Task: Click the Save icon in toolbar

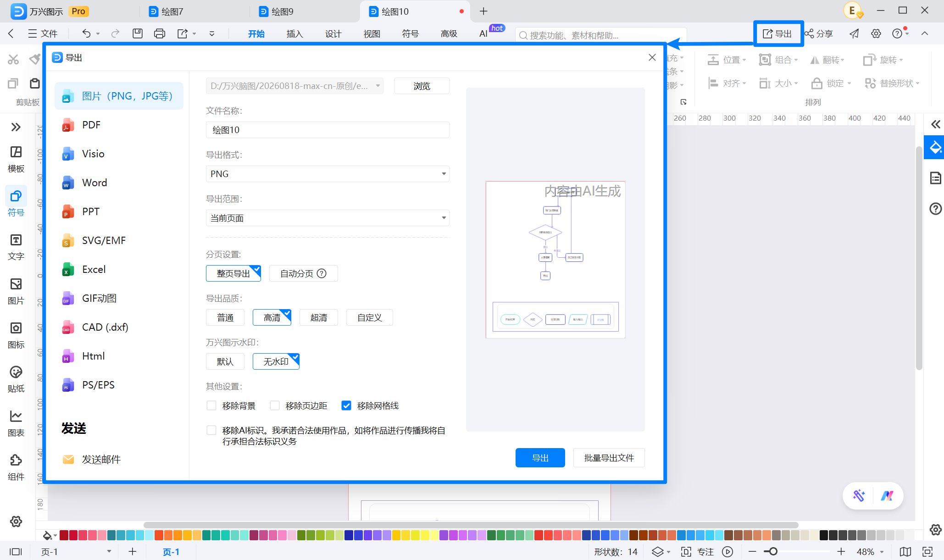Action: (x=138, y=33)
